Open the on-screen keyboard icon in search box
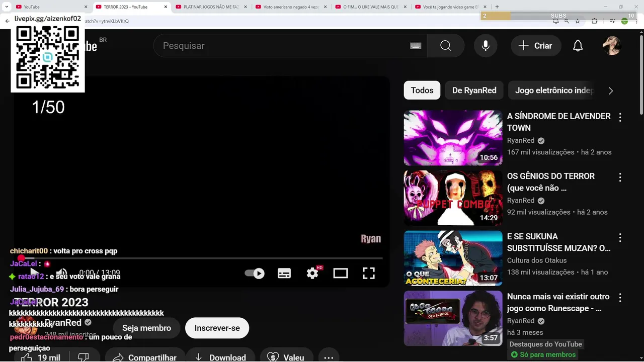The height and width of the screenshot is (362, 644). tap(416, 46)
